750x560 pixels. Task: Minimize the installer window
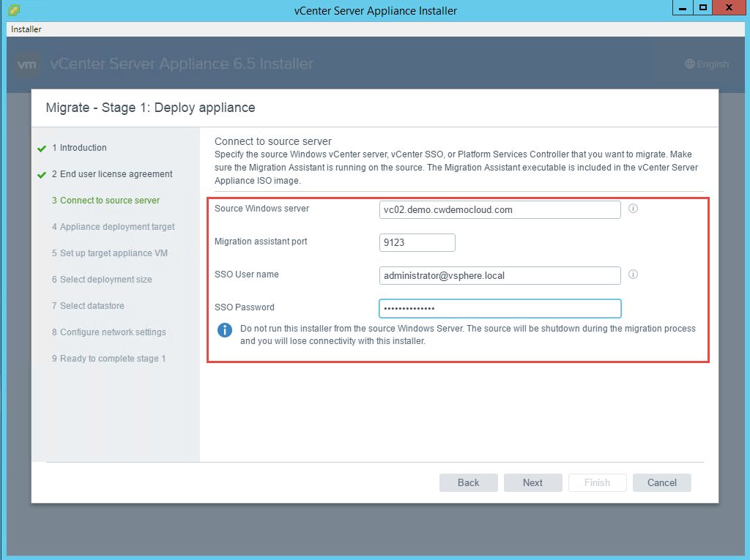683,7
